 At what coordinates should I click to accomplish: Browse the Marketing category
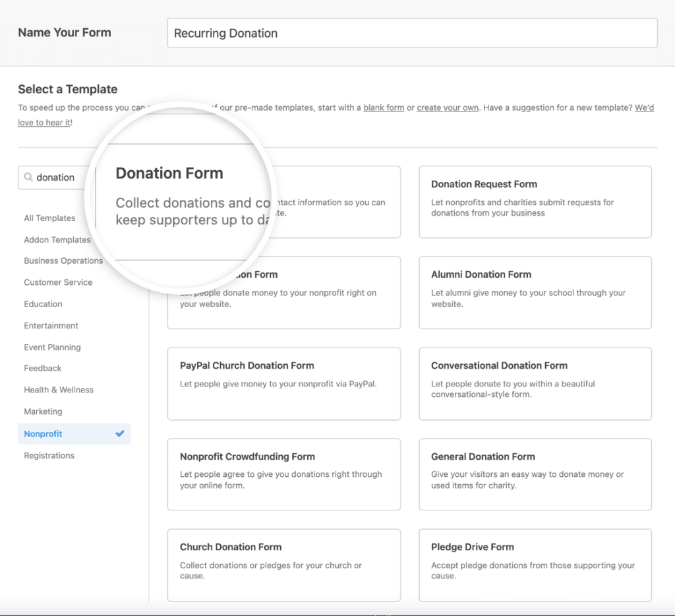pyautogui.click(x=43, y=411)
